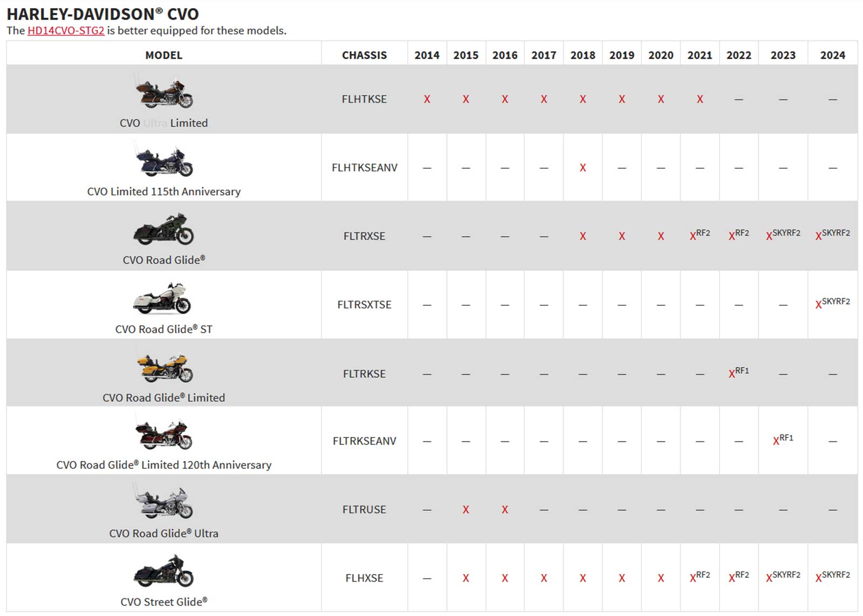
Task: Select the silver CVO Road Glide Ultra image
Action: [x=164, y=503]
